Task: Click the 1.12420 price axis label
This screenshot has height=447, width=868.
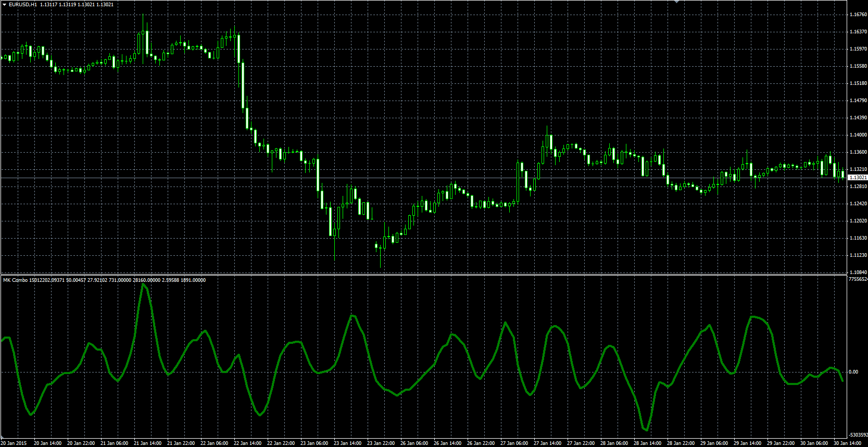Action: click(858, 204)
